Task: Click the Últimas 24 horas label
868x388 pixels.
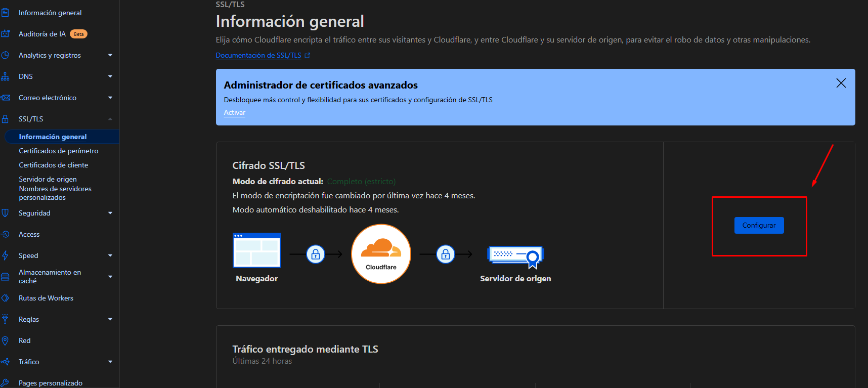Action: point(262,361)
